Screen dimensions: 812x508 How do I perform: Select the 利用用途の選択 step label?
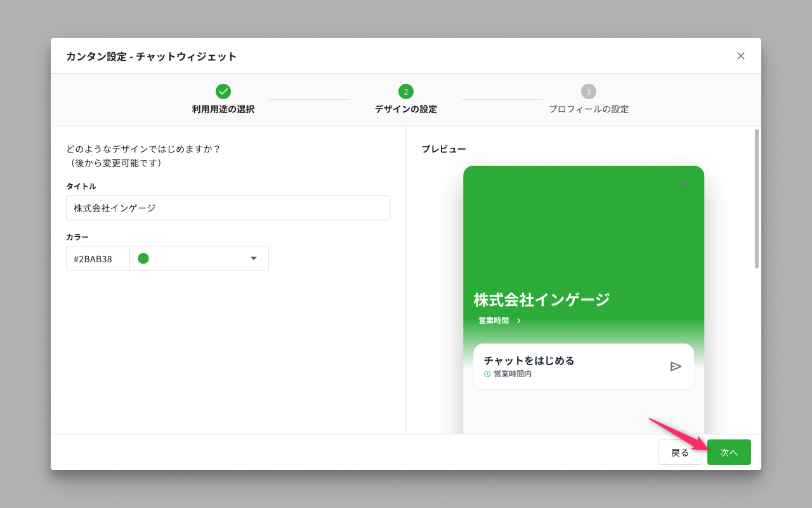[223, 109]
